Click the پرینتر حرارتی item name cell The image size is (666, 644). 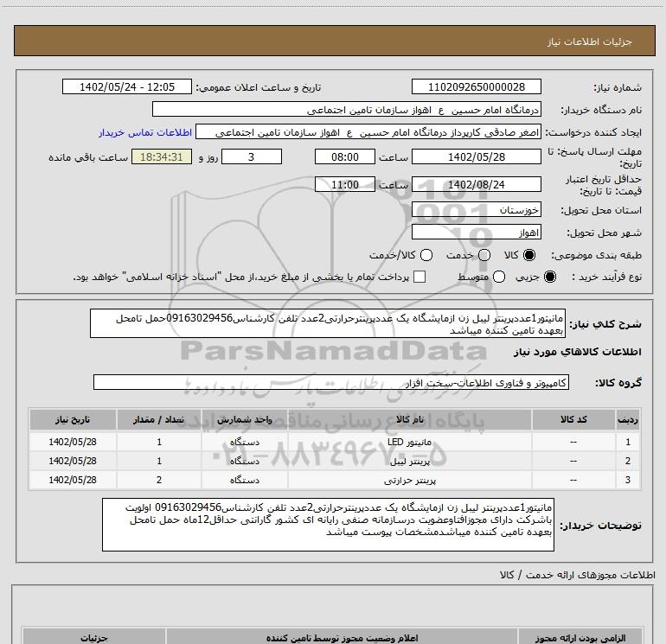[x=409, y=480]
